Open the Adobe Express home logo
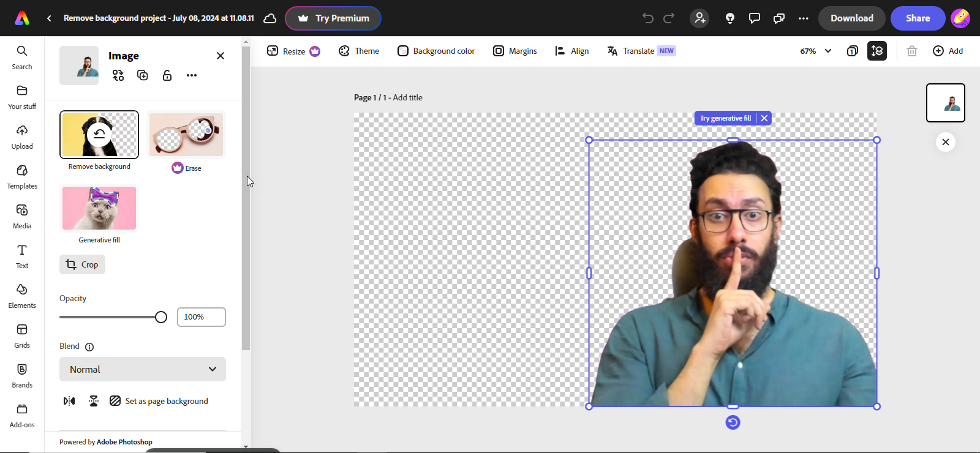The image size is (980, 453). pos(22,18)
